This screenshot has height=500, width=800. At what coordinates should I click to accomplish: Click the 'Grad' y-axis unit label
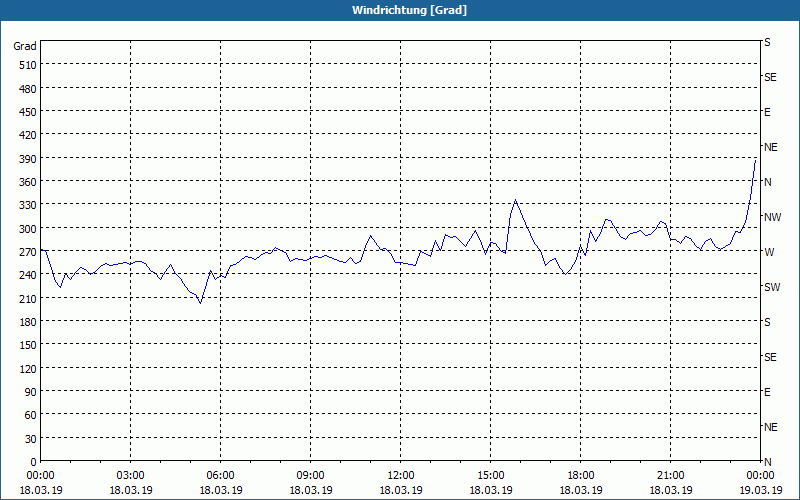point(25,46)
